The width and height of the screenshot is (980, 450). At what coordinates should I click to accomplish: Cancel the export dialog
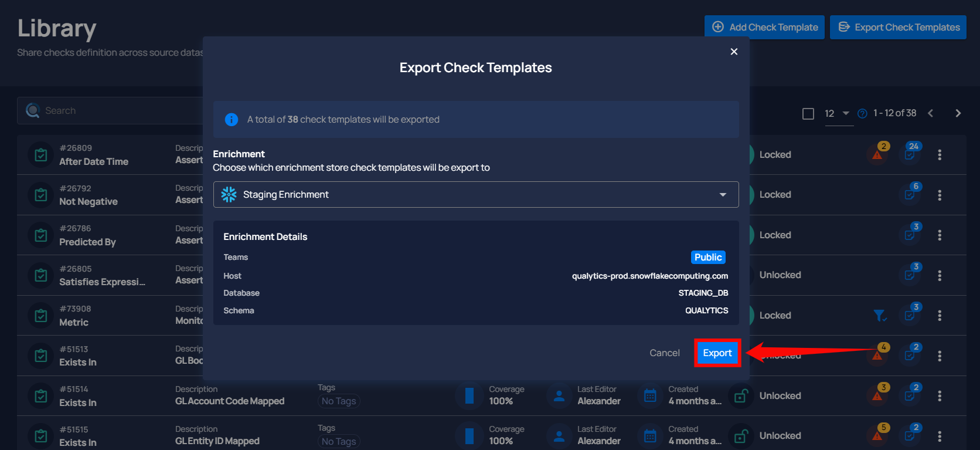pyautogui.click(x=664, y=353)
